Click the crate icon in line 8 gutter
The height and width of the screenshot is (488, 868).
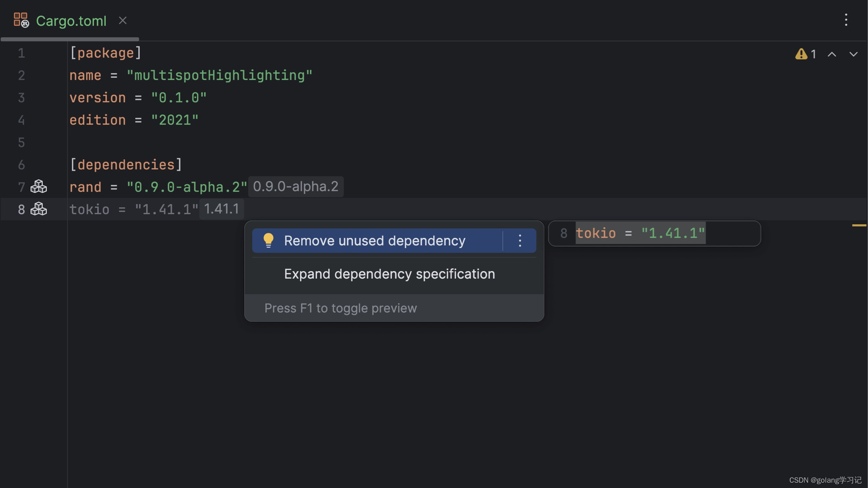(39, 209)
